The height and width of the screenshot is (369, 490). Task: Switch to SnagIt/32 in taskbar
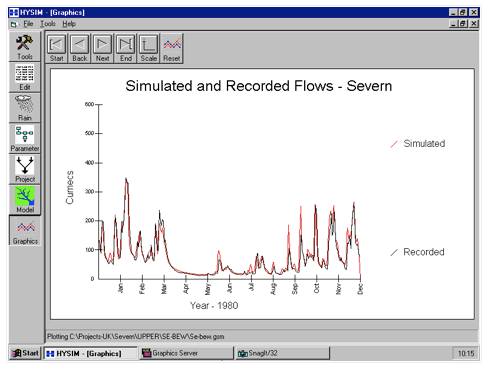283,353
